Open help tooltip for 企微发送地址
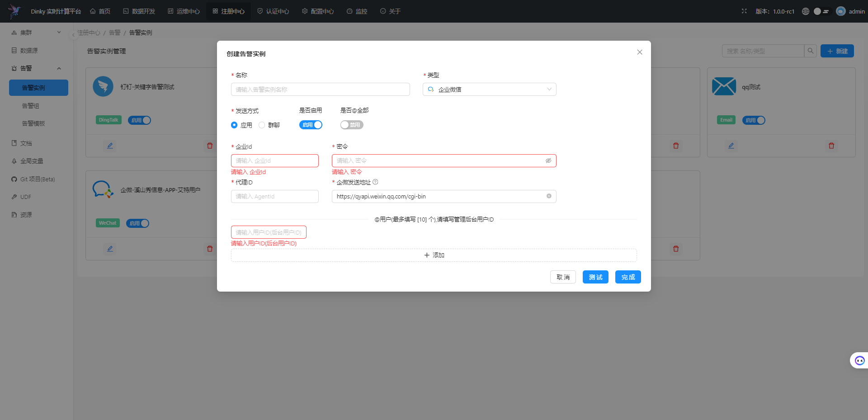This screenshot has height=420, width=868. tap(375, 182)
